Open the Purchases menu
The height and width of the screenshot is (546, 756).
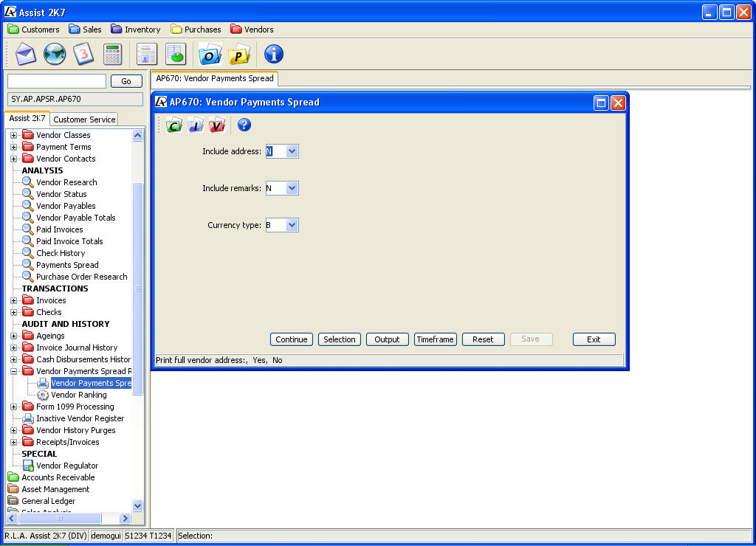[196, 30]
